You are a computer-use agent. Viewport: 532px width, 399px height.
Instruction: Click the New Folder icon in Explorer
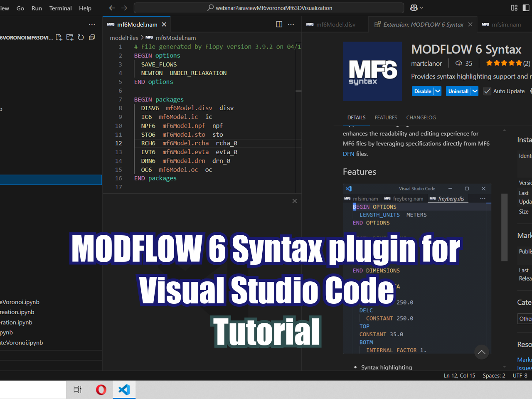(x=69, y=37)
